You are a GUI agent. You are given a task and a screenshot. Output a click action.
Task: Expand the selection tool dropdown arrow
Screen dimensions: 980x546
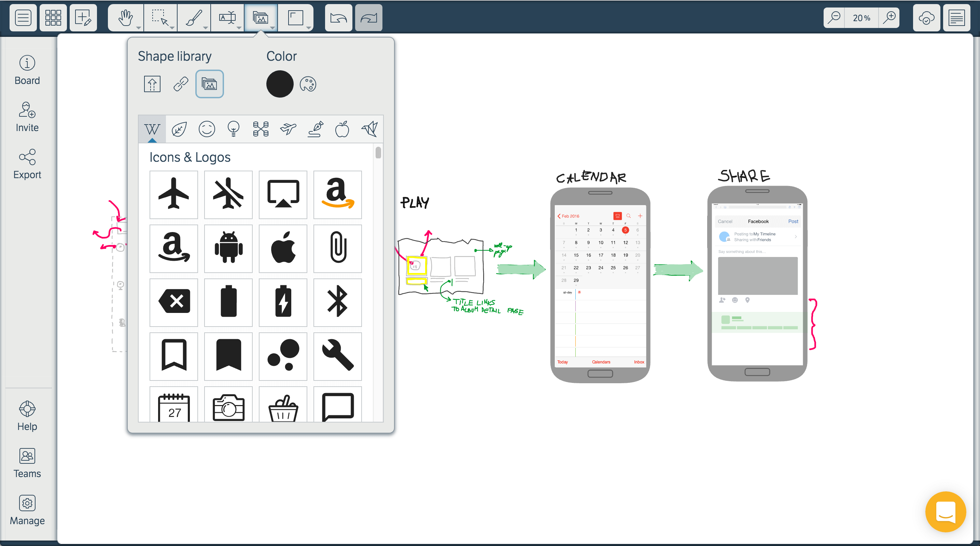tap(172, 28)
